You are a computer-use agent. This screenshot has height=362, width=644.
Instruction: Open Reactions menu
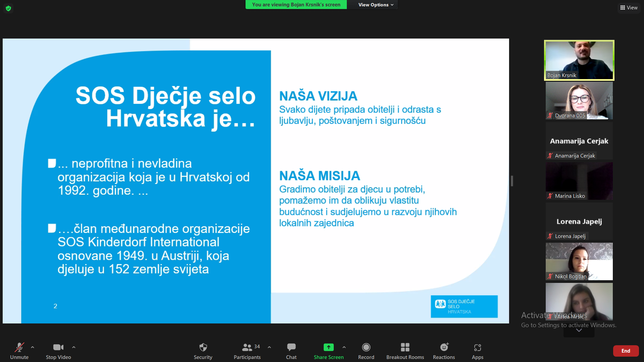coord(444,351)
